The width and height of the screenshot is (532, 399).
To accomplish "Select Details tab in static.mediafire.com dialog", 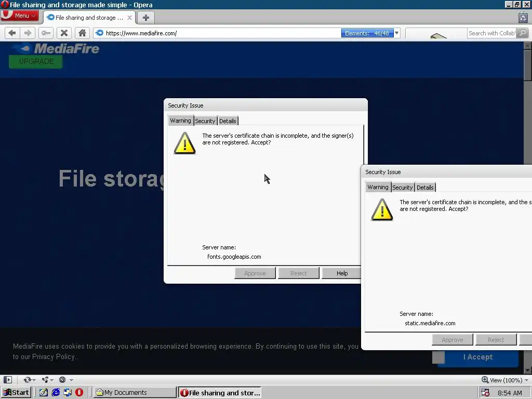I will pyautogui.click(x=425, y=188).
